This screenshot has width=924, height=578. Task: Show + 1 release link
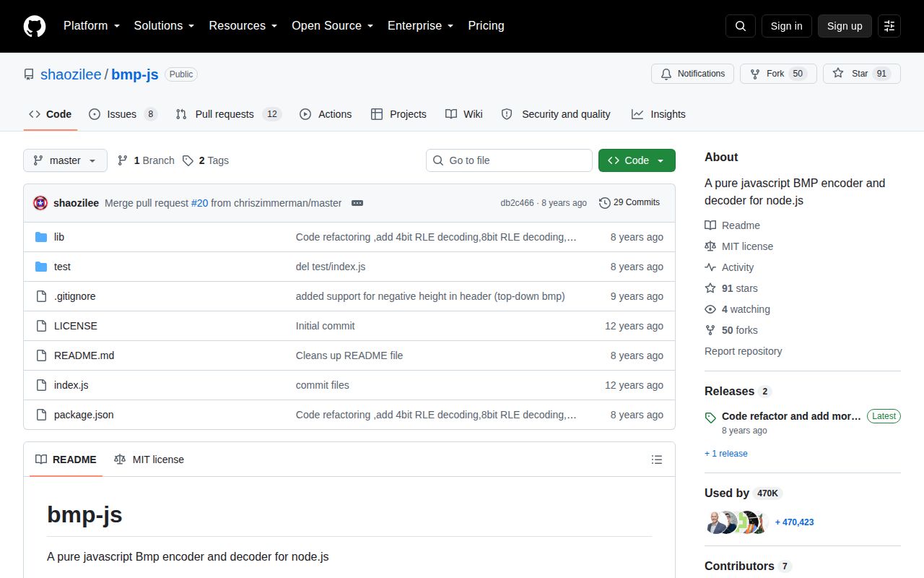coord(726,454)
